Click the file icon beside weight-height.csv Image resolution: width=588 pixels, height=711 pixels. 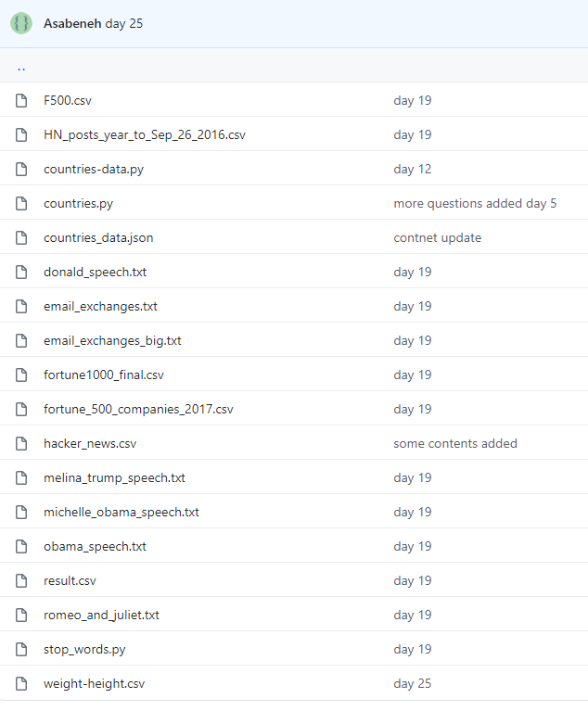click(x=21, y=683)
